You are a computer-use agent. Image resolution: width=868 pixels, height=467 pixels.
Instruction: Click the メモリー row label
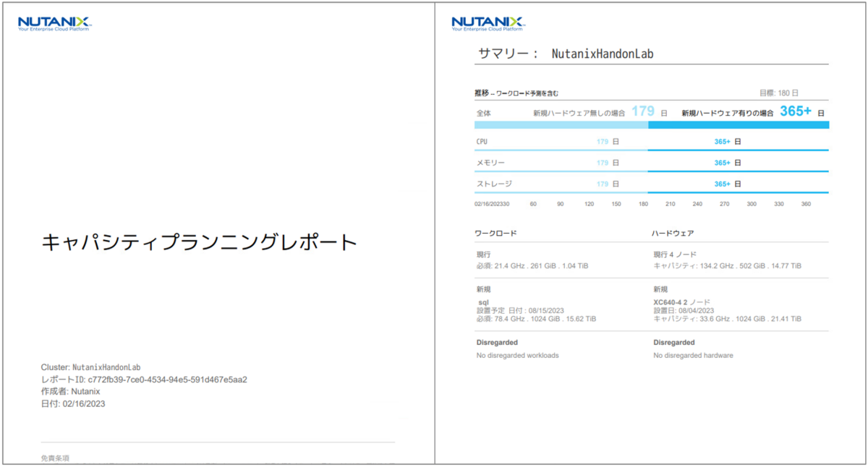(x=490, y=163)
